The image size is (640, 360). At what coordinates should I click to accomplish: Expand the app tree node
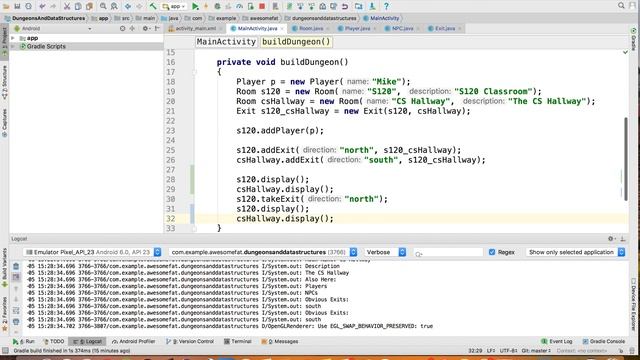(x=13, y=38)
